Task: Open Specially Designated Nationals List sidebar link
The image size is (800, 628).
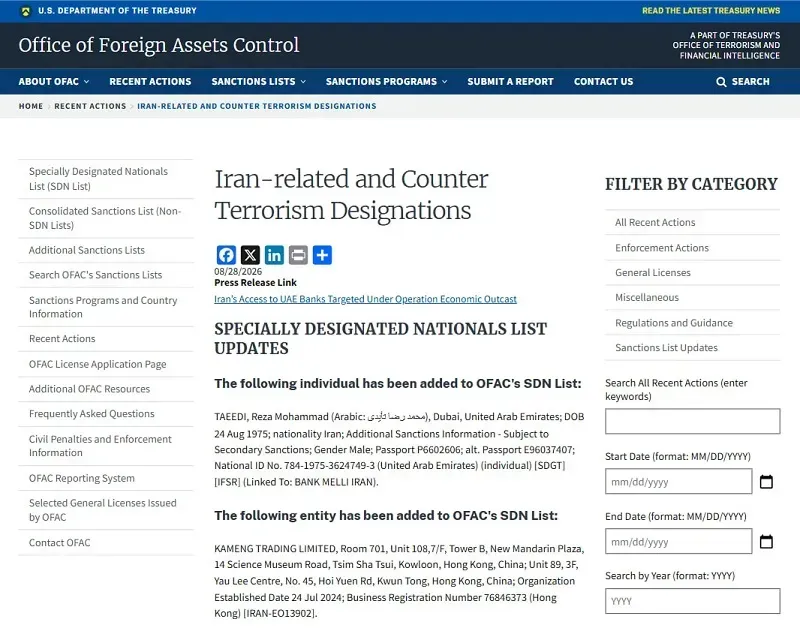Action: (x=106, y=179)
